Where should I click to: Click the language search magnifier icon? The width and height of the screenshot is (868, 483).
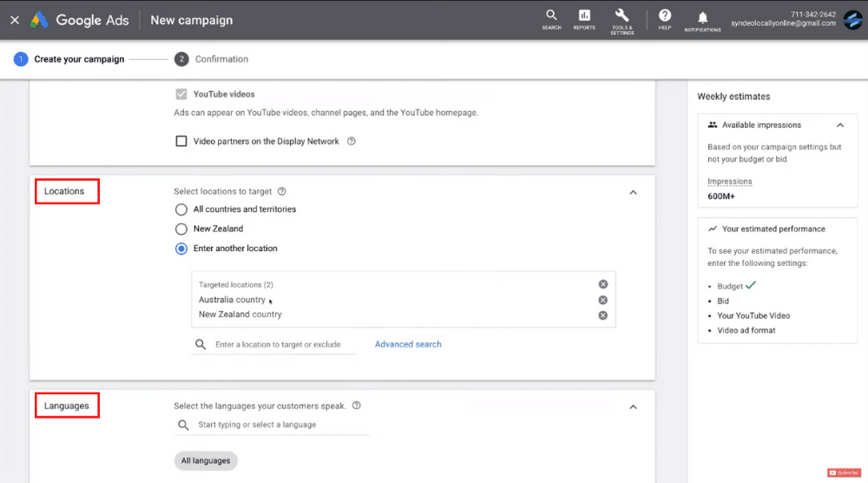tap(183, 425)
